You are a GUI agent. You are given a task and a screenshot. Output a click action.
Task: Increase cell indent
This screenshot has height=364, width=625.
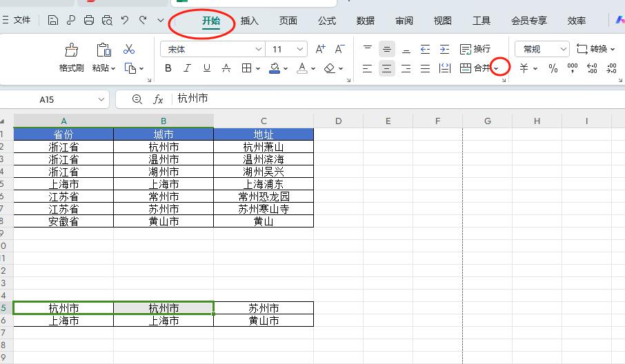click(x=444, y=49)
